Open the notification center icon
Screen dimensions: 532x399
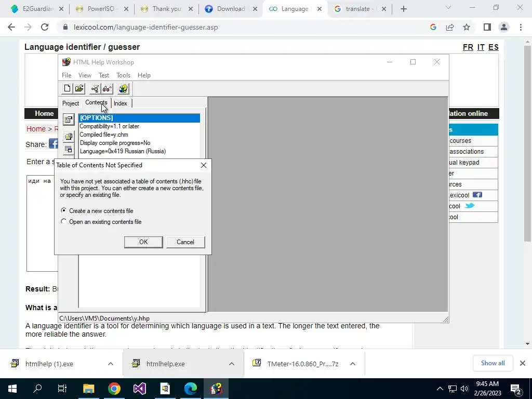[516, 389]
